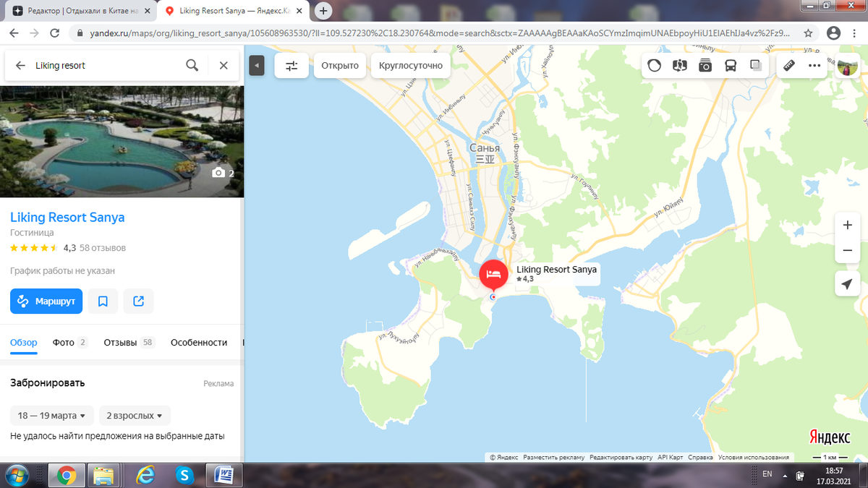Save place with the bookmark icon

(x=103, y=301)
